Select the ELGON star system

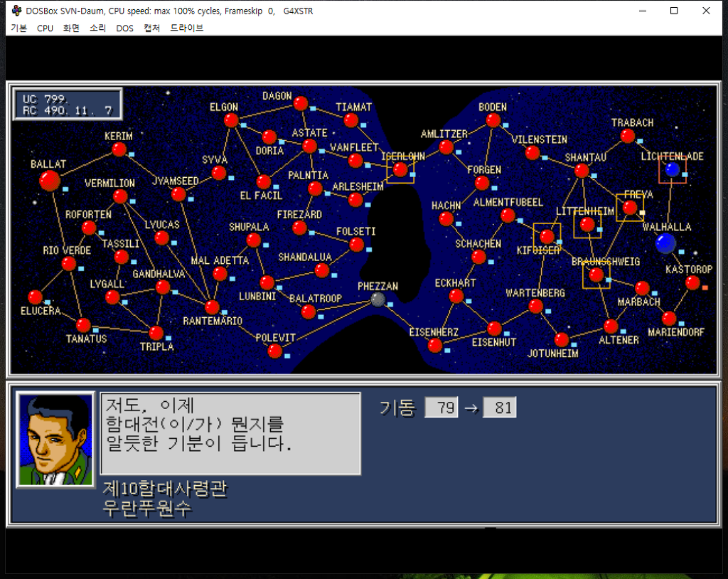coord(231,120)
